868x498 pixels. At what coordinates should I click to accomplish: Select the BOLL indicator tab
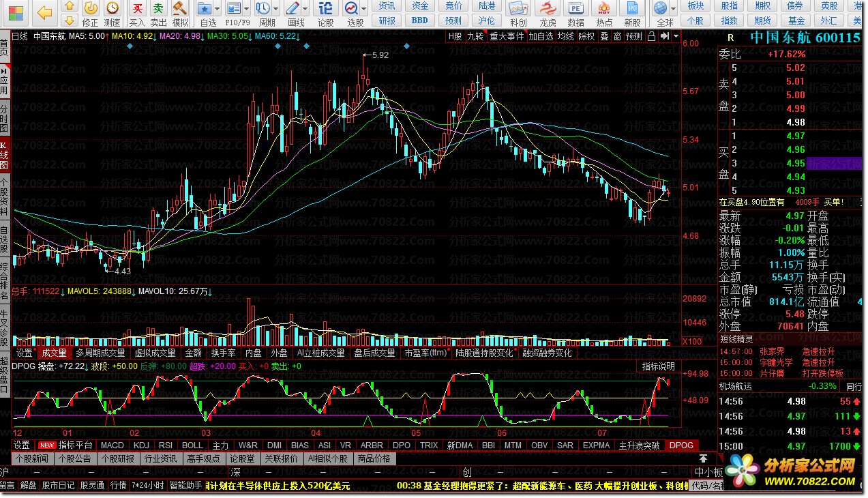tap(193, 445)
